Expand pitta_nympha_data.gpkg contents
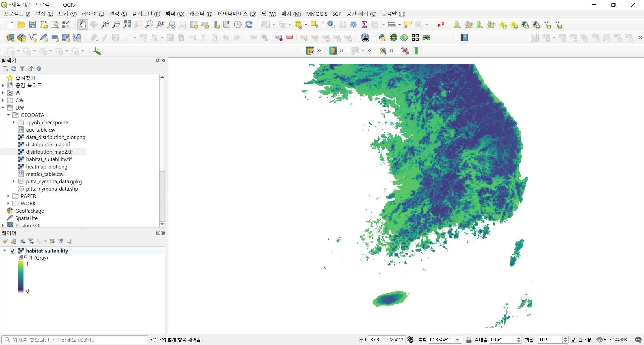The width and height of the screenshot is (644, 345). click(14, 181)
